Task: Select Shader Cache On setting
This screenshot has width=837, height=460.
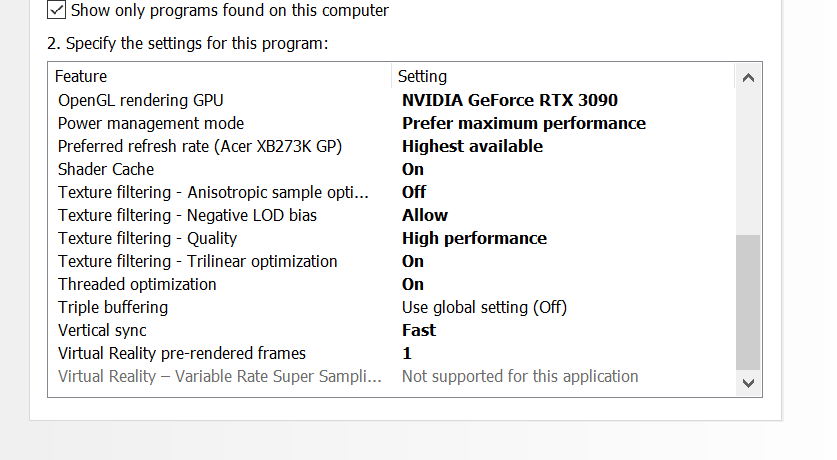Action: (x=413, y=169)
